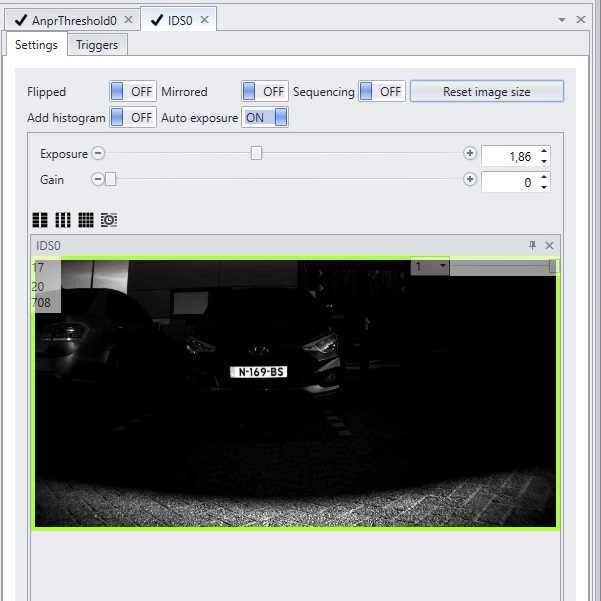Click the camera image license plate N-169-BS
Viewport: 601px width, 601px height.
[x=259, y=372]
